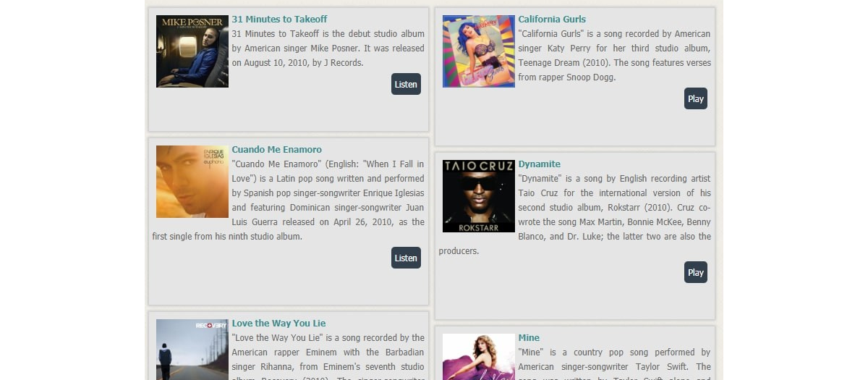The image size is (868, 380).
Task: Open the Mike Posner album cover thumbnail
Action: click(x=192, y=51)
